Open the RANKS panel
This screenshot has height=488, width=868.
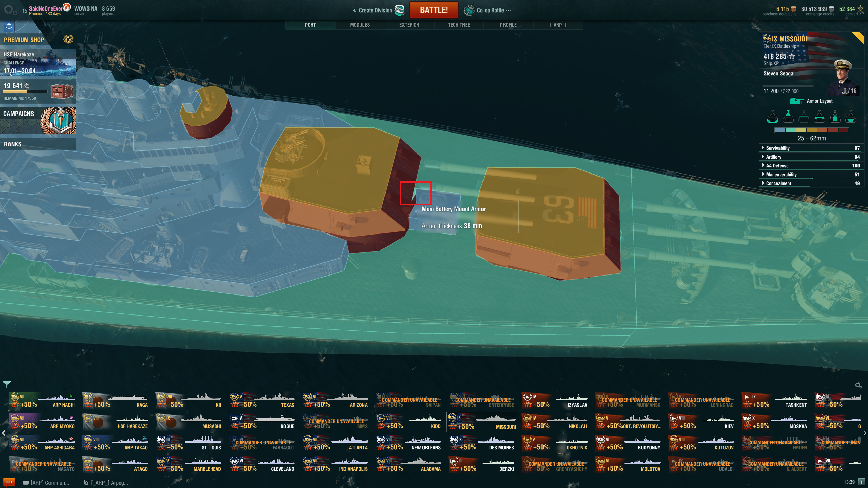click(38, 144)
